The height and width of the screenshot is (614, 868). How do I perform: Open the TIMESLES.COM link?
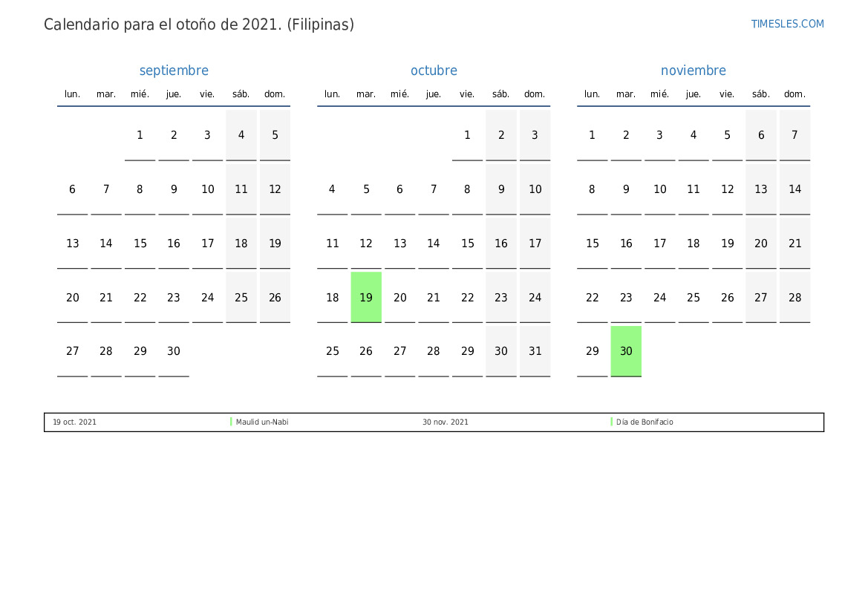787,24
